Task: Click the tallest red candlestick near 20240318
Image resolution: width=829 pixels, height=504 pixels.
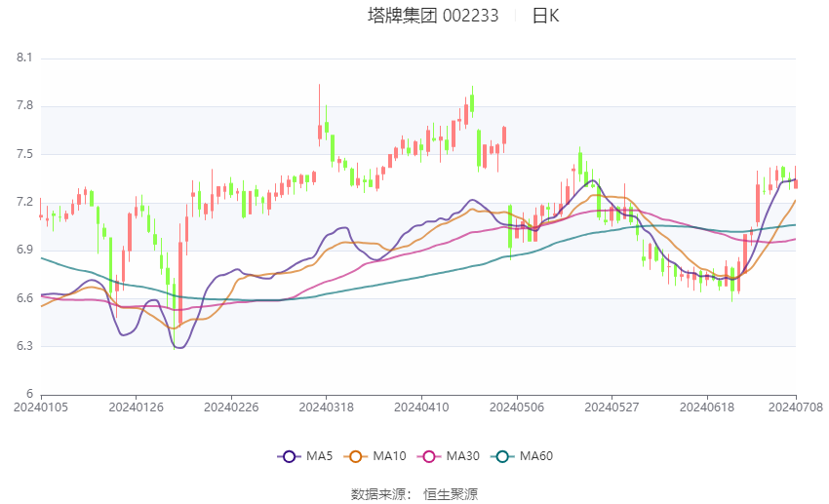Action: [x=319, y=115]
